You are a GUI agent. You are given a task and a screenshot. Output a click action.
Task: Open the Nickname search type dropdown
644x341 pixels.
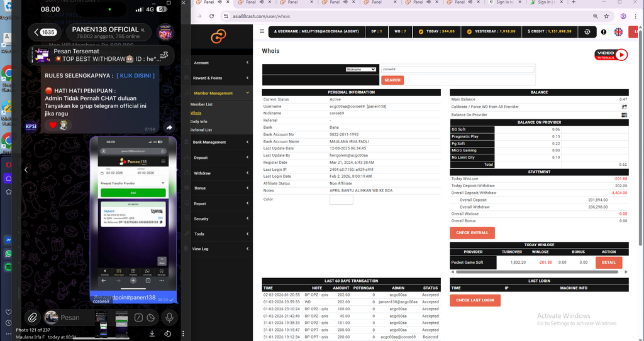[360, 69]
